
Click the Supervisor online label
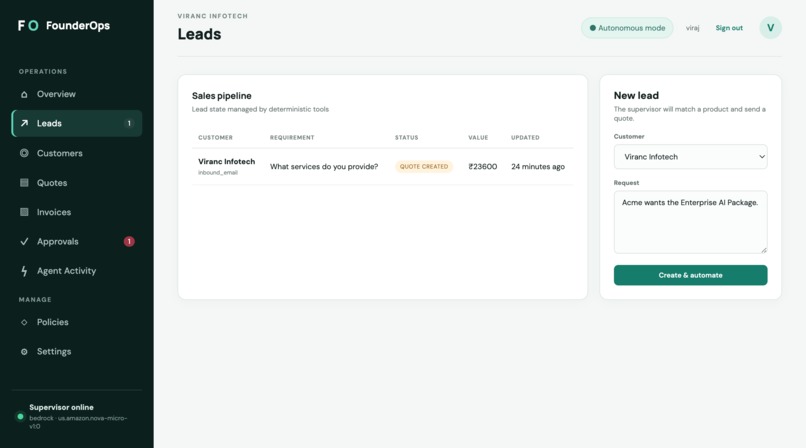[x=61, y=407]
